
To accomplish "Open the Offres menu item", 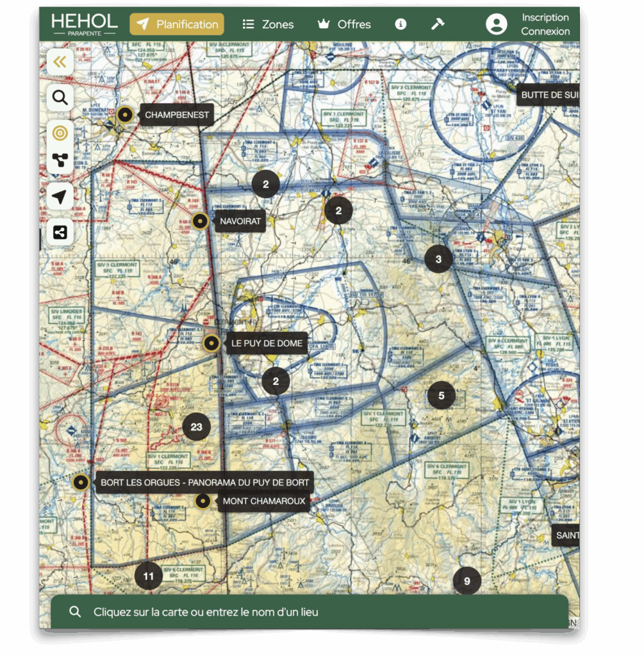I will 344,24.
